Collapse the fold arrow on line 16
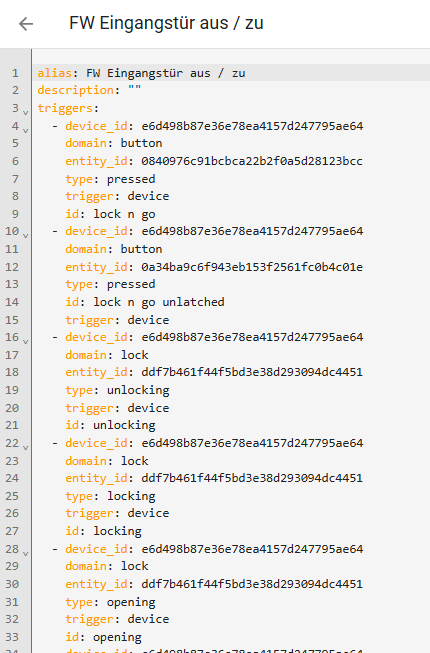 26,341
